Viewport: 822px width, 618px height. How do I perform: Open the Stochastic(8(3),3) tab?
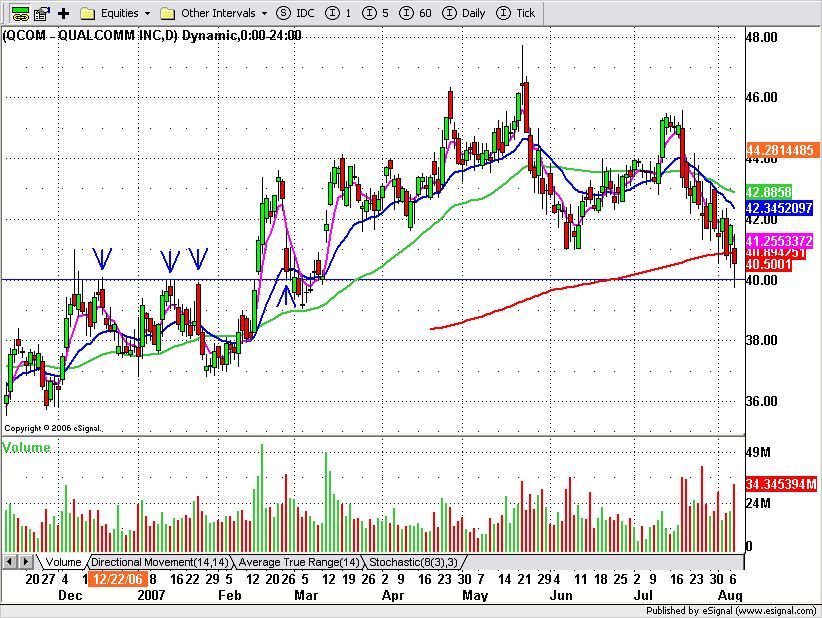[x=413, y=562]
